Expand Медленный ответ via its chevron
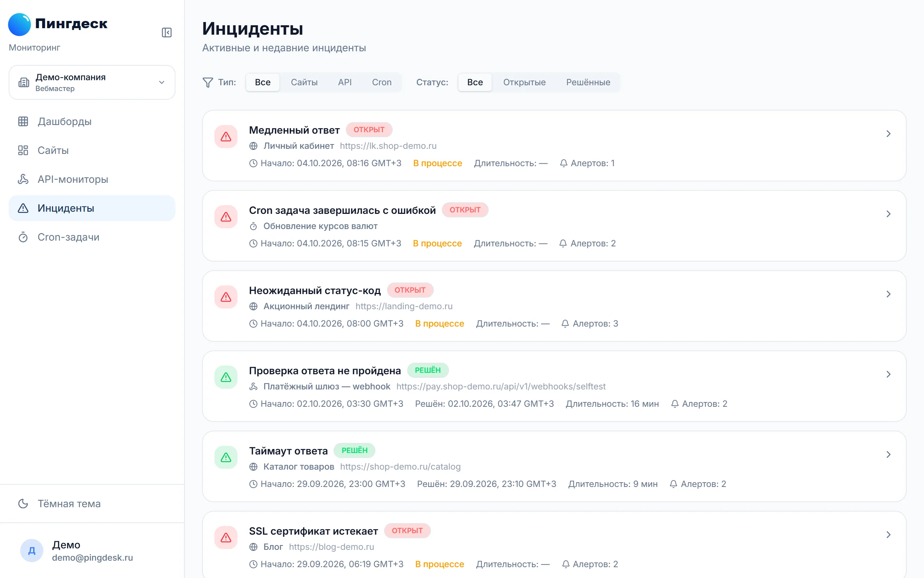This screenshot has width=924, height=578. click(x=889, y=133)
